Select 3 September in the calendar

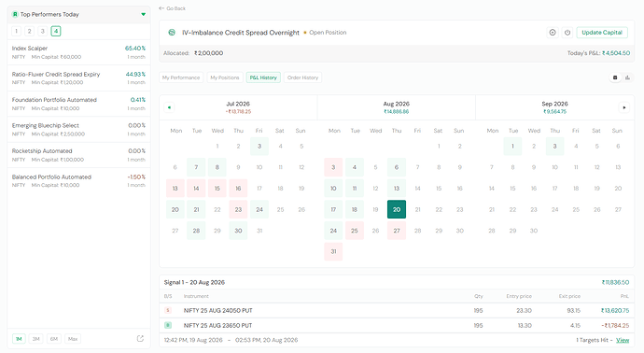tap(554, 146)
